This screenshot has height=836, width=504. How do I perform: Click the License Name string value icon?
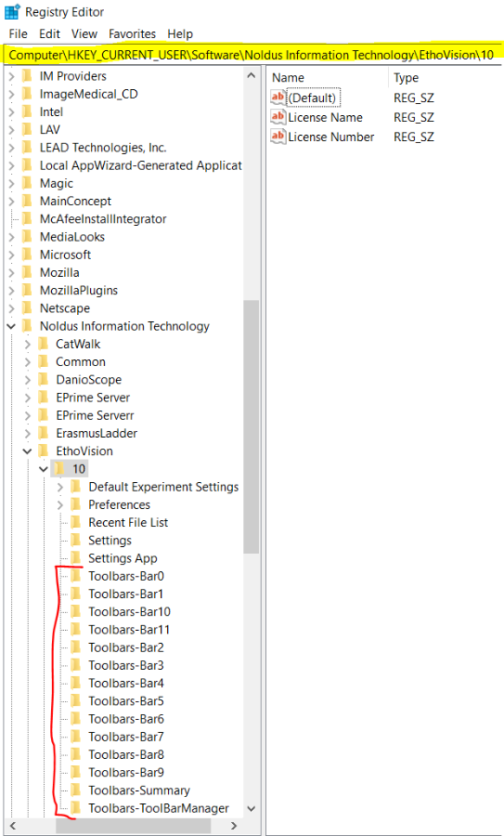[278, 117]
